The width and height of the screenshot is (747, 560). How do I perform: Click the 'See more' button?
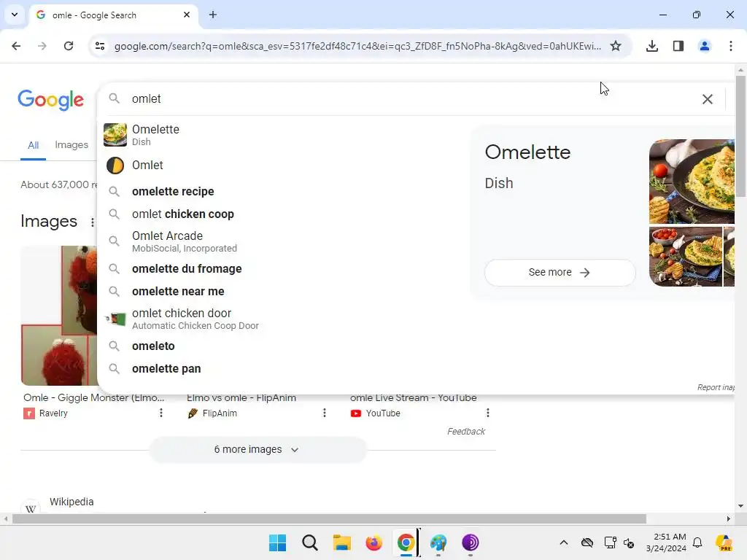pos(560,273)
